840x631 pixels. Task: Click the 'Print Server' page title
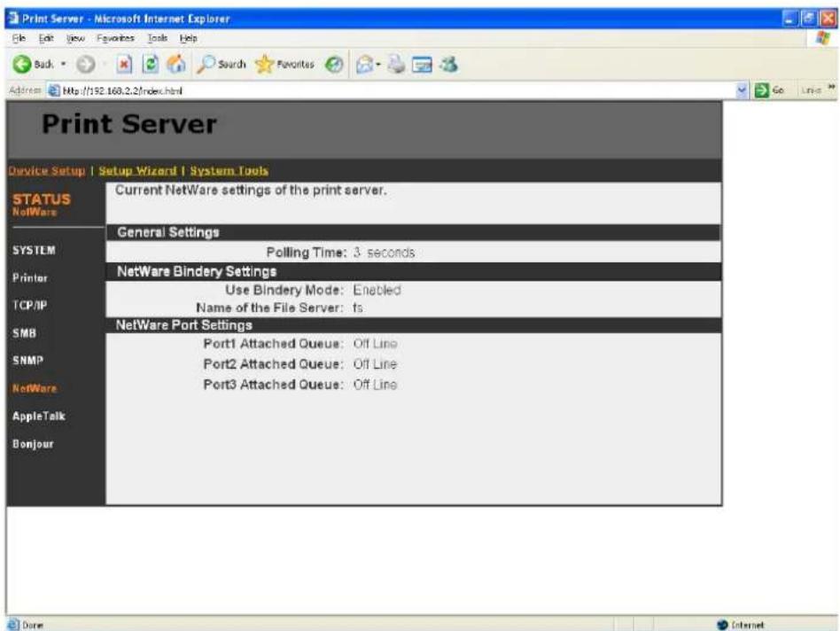(129, 124)
